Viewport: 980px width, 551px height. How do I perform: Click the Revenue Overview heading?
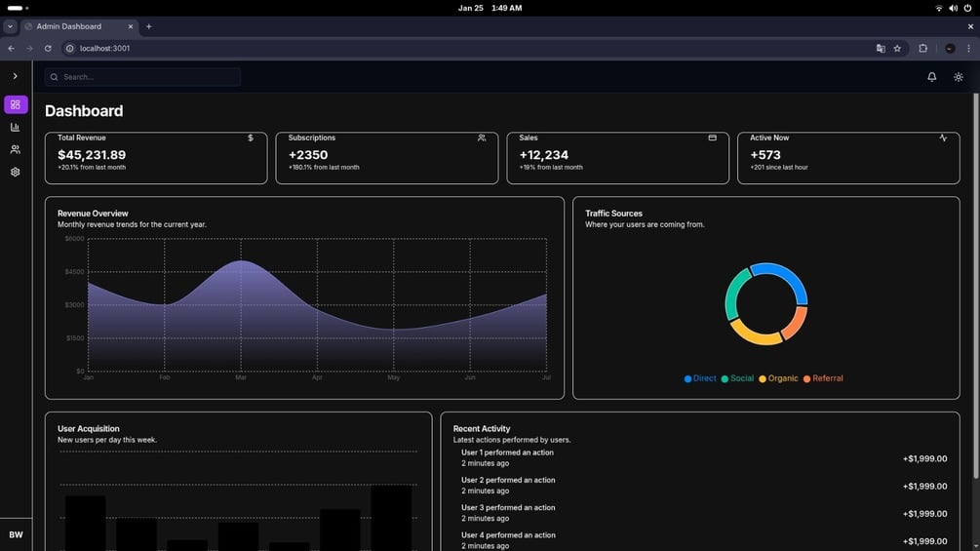click(93, 213)
